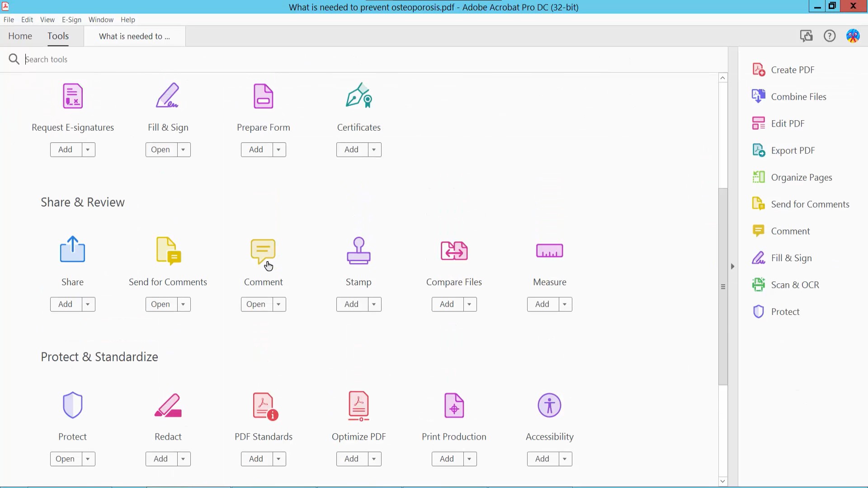Click Add for Request E-signatures

tap(66, 149)
